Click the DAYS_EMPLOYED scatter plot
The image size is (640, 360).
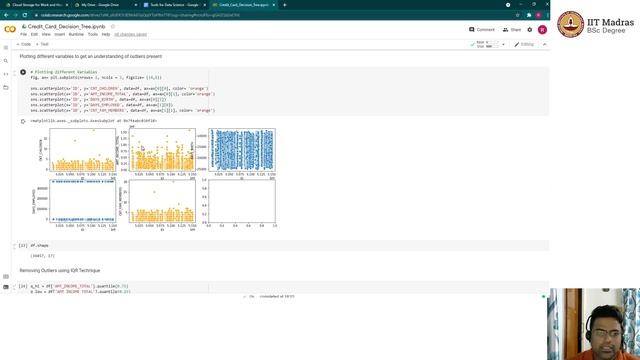(82, 201)
